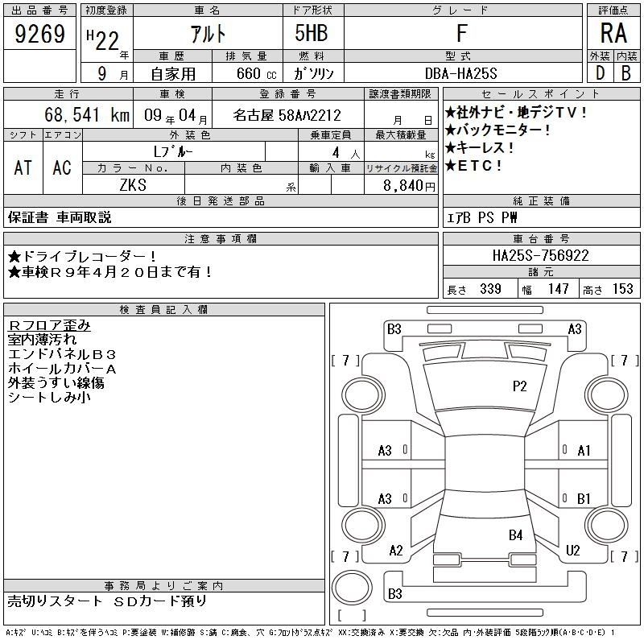This screenshot has height=644, width=644.
Task: Select the note ★車検Ｒ９年４月２０日まで有！
Action: (110, 272)
